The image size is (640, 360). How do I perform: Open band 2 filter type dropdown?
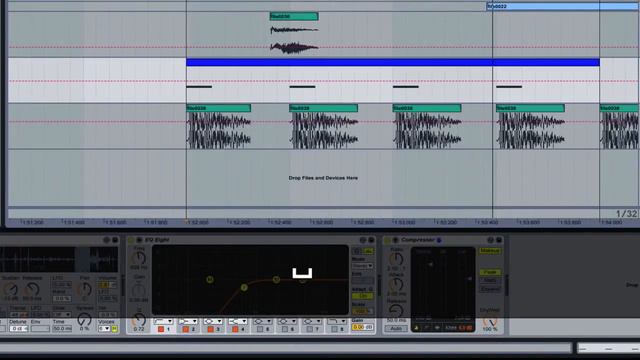pos(188,322)
